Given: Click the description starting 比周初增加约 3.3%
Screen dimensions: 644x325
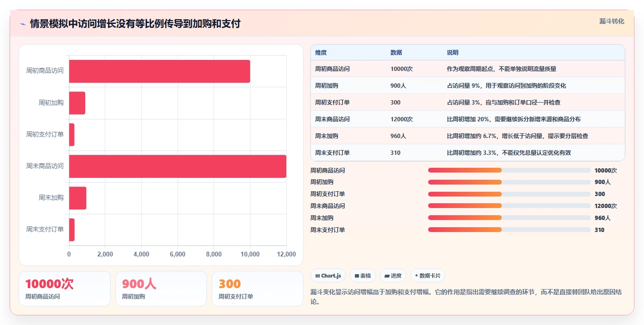Looking at the screenshot, I should pos(508,153).
